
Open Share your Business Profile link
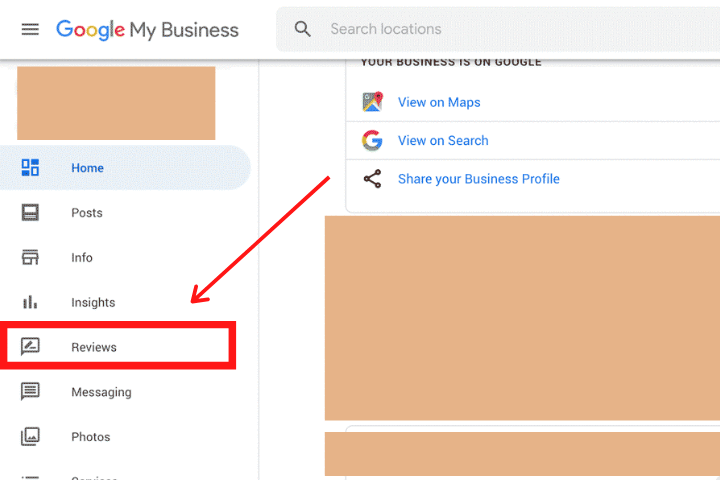(479, 179)
